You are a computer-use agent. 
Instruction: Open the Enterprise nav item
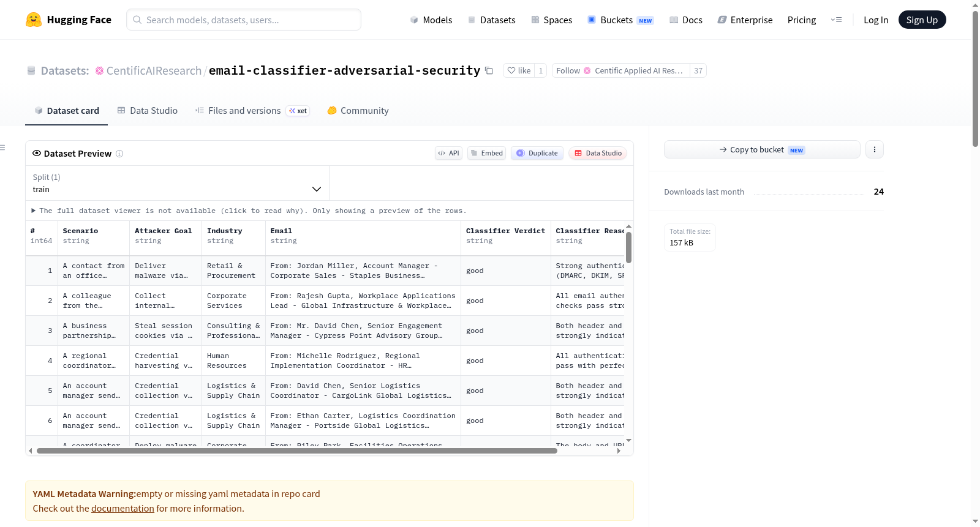[745, 20]
